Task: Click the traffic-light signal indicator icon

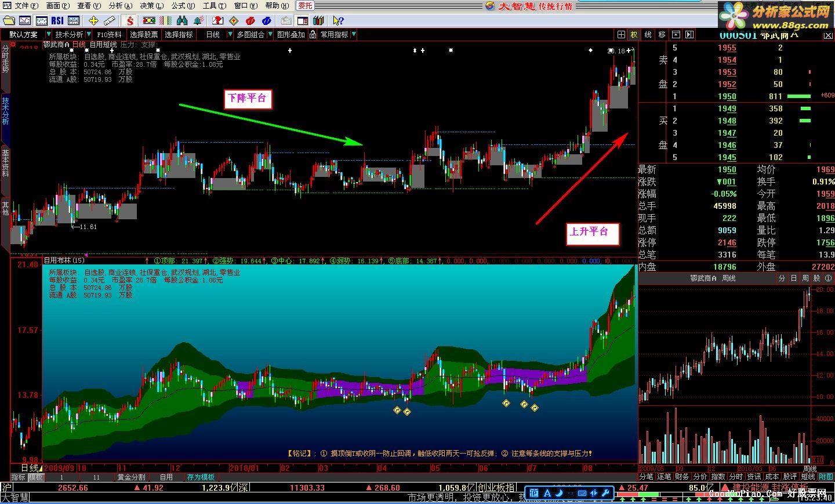Action: click(x=148, y=21)
